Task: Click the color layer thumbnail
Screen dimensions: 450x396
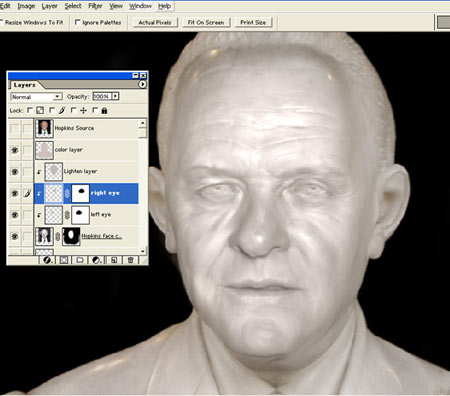Action: 44,150
